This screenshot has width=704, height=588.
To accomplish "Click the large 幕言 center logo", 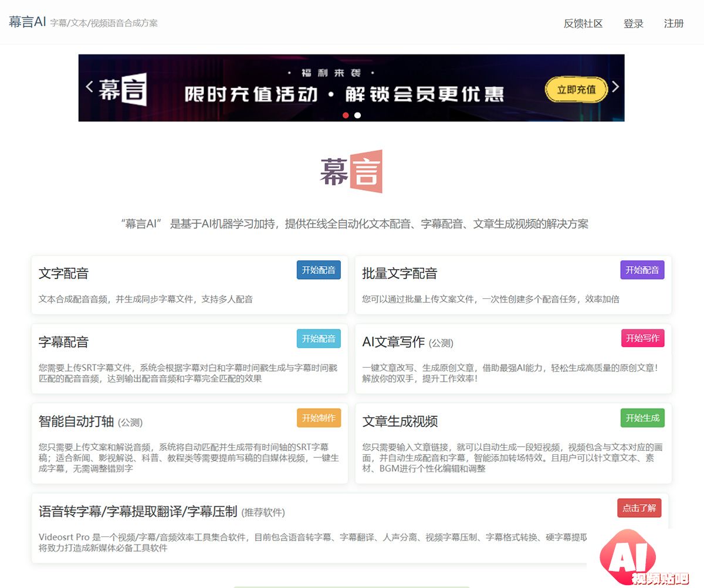I will click(x=351, y=171).
